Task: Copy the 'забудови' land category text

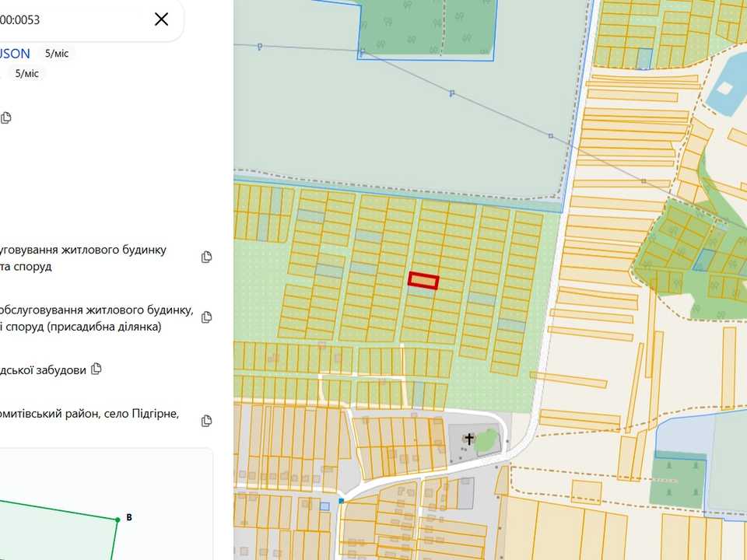Action: pos(96,369)
